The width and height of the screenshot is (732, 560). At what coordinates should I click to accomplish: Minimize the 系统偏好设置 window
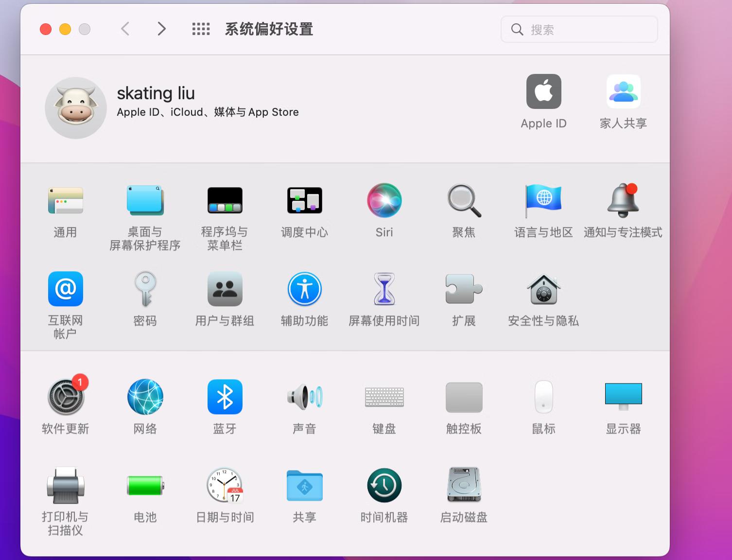pos(65,29)
